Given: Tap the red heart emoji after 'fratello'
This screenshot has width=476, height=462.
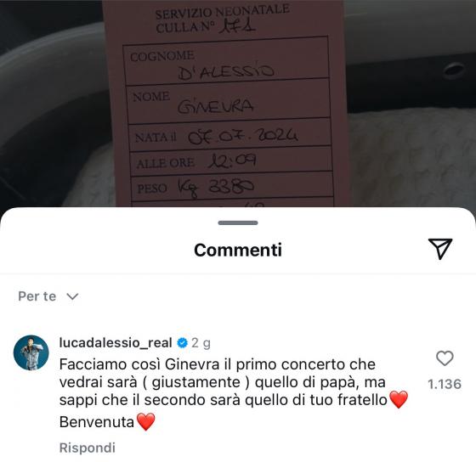Looking at the screenshot, I should pos(399,399).
